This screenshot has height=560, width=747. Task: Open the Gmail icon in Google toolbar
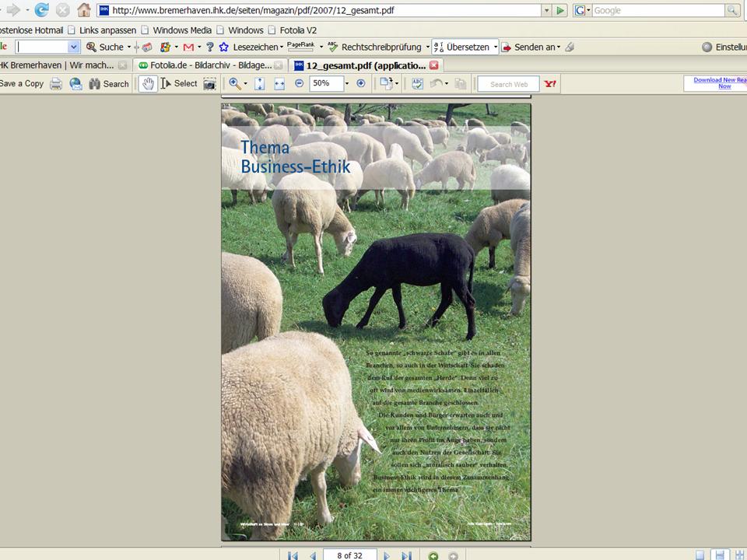tap(188, 47)
